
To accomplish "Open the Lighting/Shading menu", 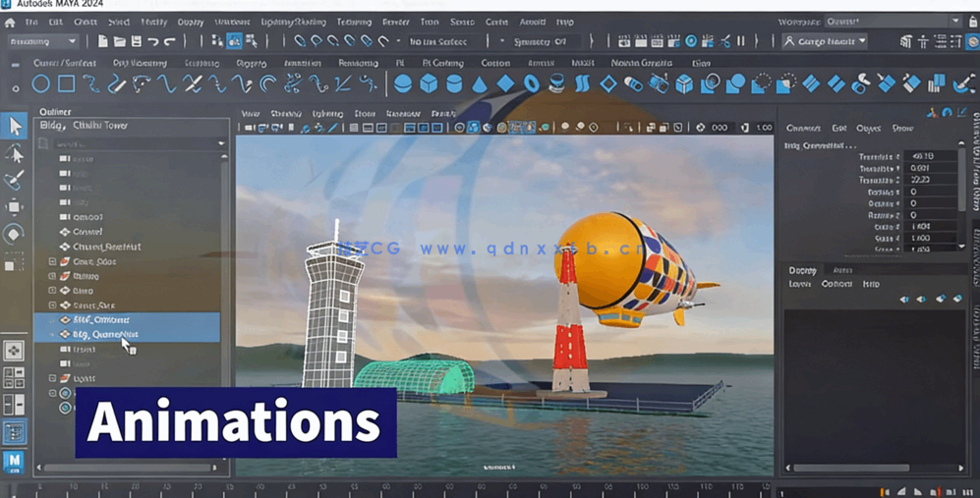I will tap(293, 23).
